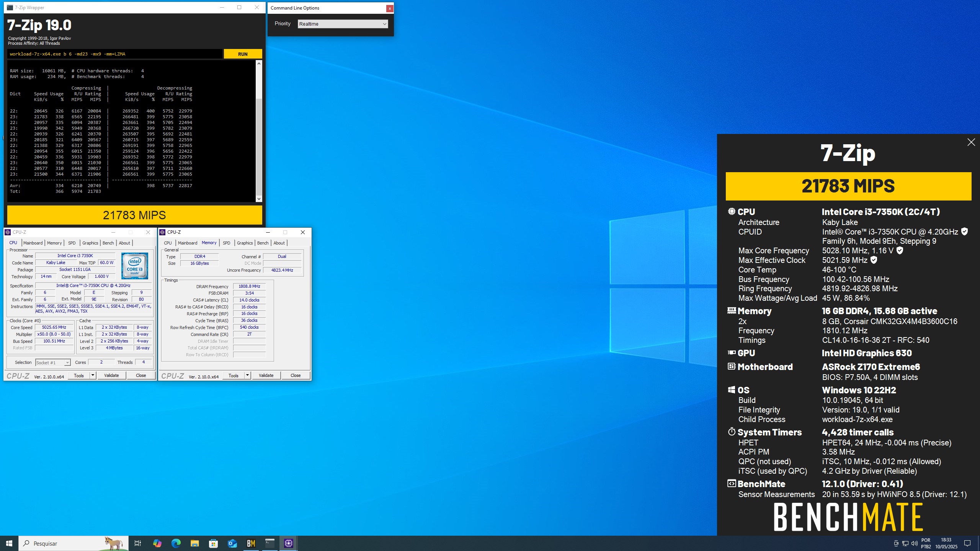Click the CPU verified shield icon next to CPUID
Image resolution: width=980 pixels, height=551 pixels.
964,231
